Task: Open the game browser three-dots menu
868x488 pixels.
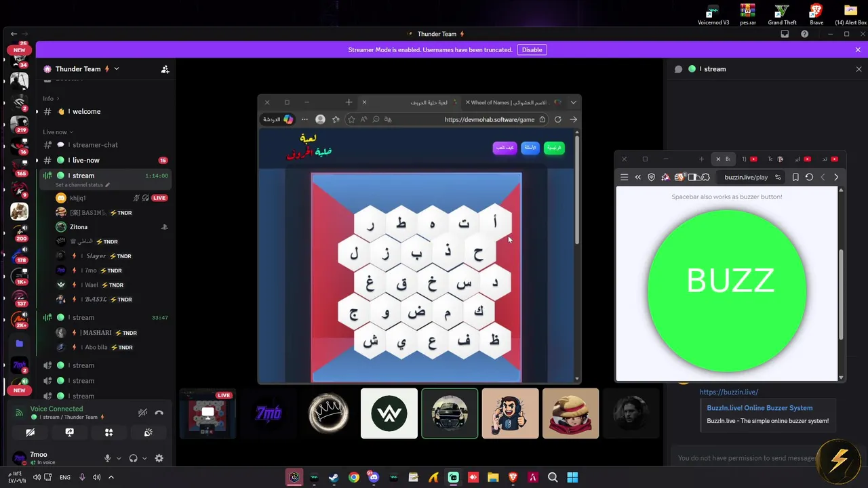Action: (x=304, y=119)
